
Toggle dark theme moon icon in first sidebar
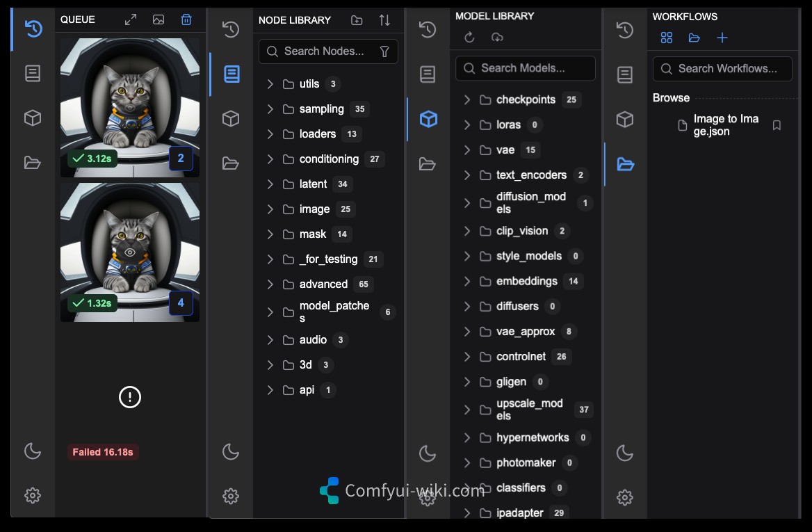click(33, 451)
